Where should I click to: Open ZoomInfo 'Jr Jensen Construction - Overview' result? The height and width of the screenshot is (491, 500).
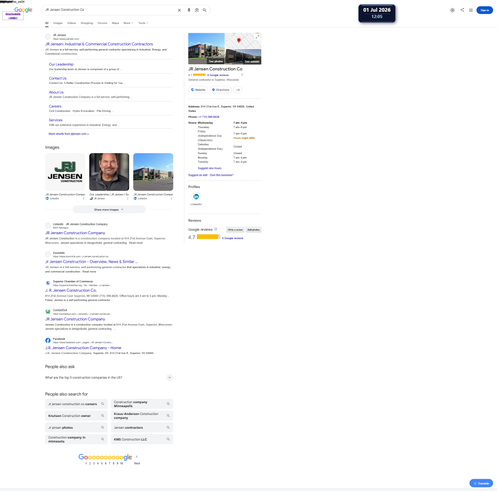click(91, 262)
